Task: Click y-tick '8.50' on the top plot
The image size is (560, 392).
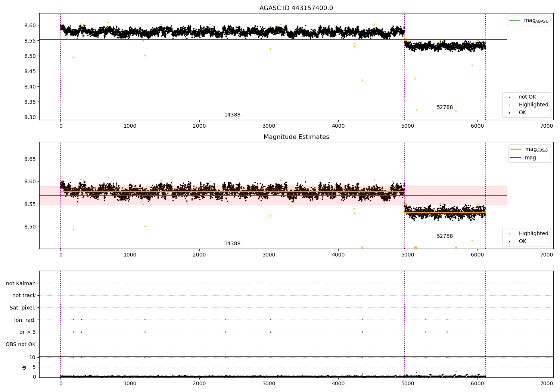Action: (30, 56)
